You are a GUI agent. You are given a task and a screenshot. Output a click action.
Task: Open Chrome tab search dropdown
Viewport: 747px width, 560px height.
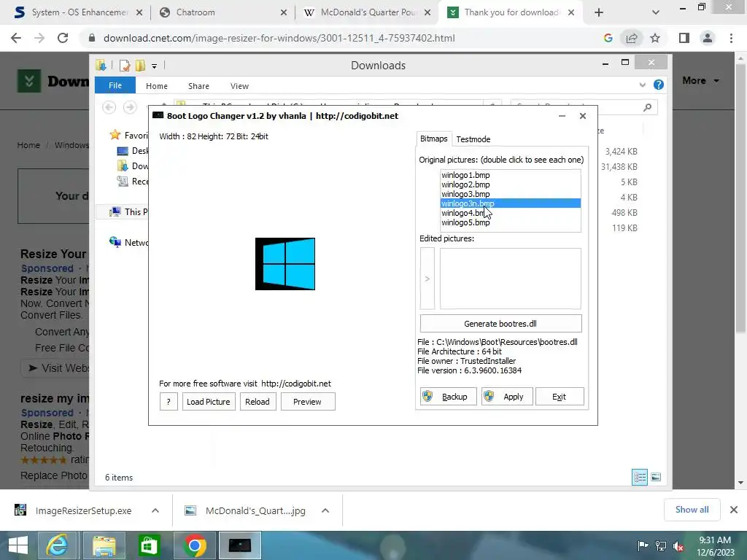(656, 13)
